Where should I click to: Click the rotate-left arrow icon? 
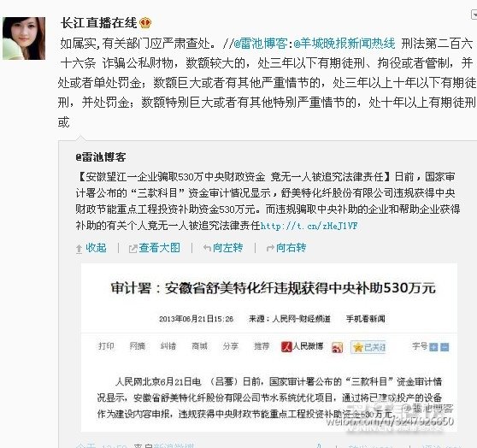click(207, 248)
